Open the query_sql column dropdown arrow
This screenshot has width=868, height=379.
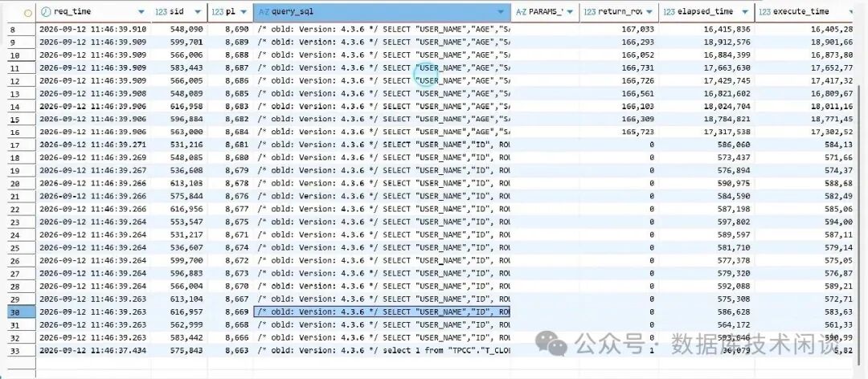coord(501,12)
